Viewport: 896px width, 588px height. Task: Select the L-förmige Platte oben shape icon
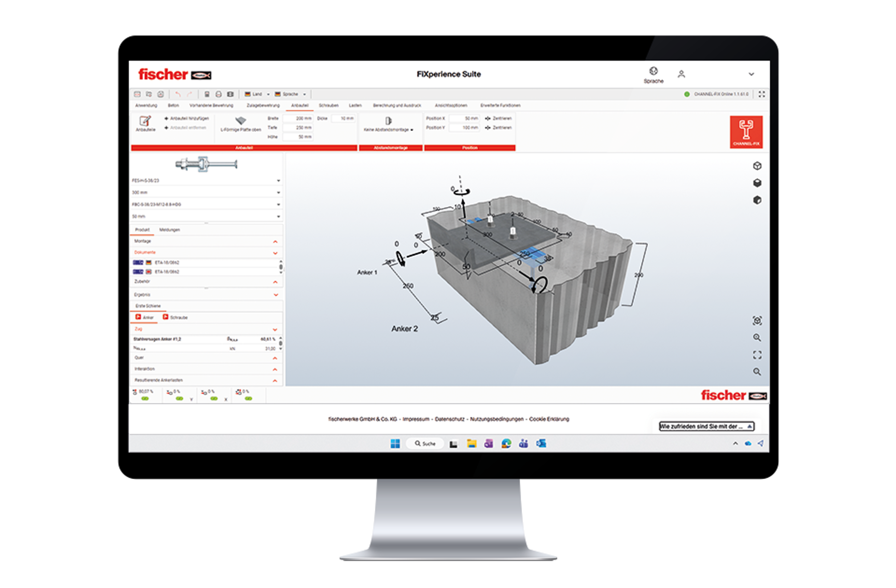(241, 121)
